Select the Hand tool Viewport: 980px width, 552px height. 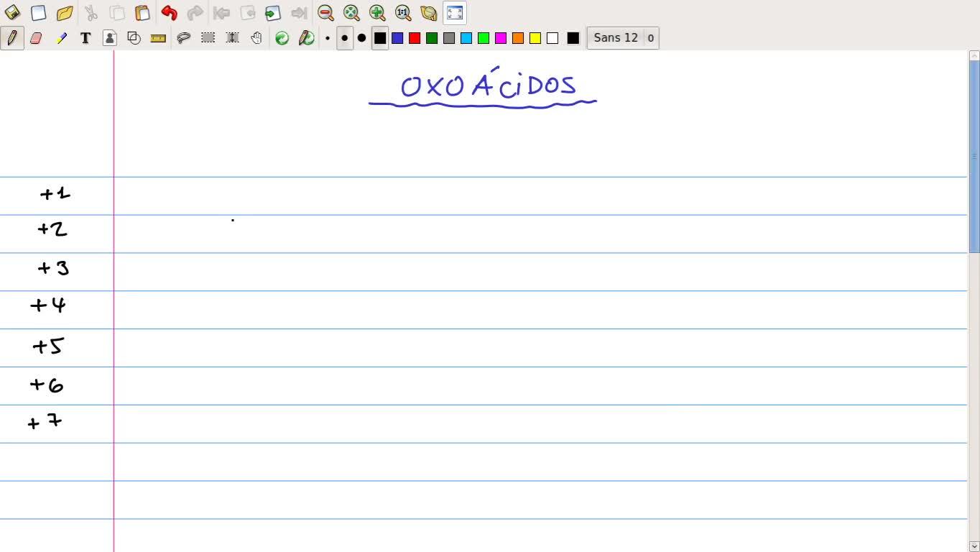point(256,38)
